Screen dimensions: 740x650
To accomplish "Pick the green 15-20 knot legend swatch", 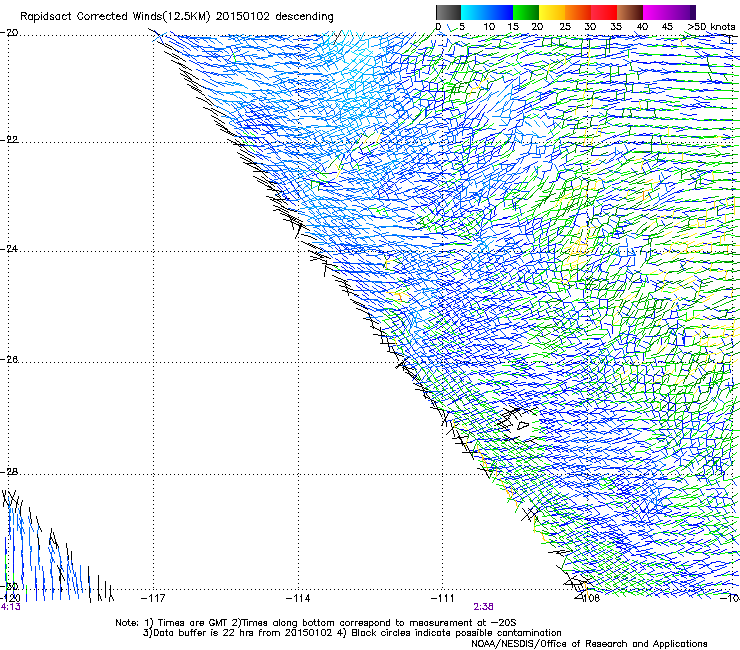I will (x=526, y=12).
